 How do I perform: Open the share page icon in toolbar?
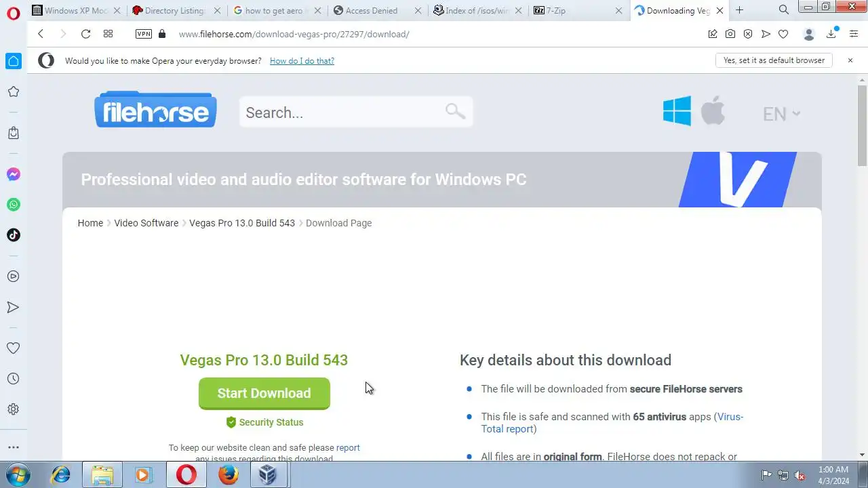(x=713, y=34)
